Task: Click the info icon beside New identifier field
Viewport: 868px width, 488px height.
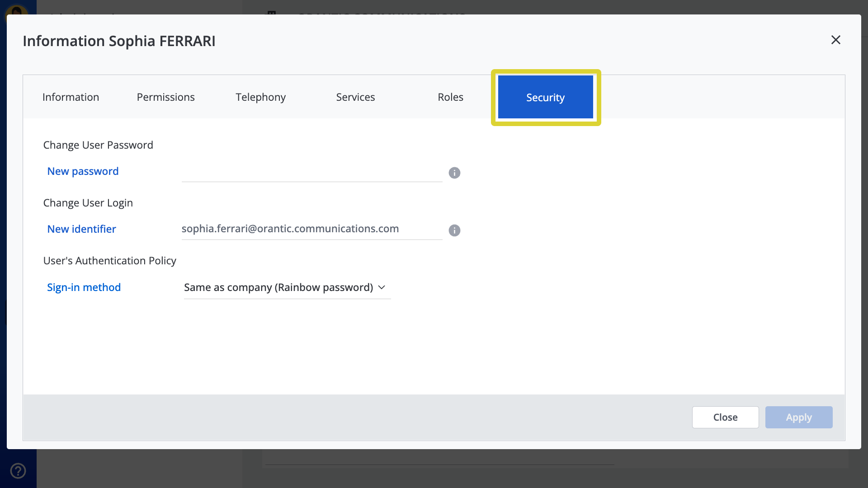Action: tap(454, 230)
